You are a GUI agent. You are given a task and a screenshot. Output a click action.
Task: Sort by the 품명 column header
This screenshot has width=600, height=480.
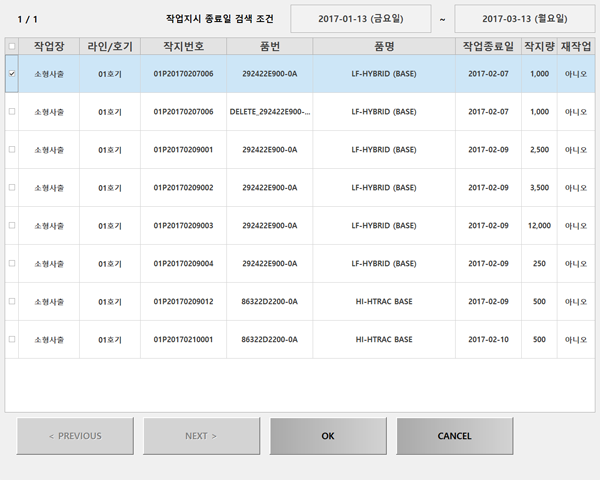coord(385,47)
